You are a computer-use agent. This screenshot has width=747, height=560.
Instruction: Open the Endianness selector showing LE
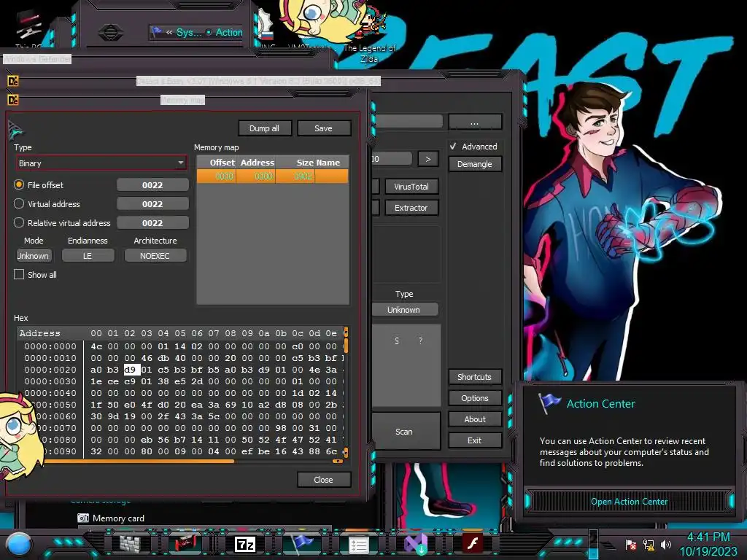(88, 256)
